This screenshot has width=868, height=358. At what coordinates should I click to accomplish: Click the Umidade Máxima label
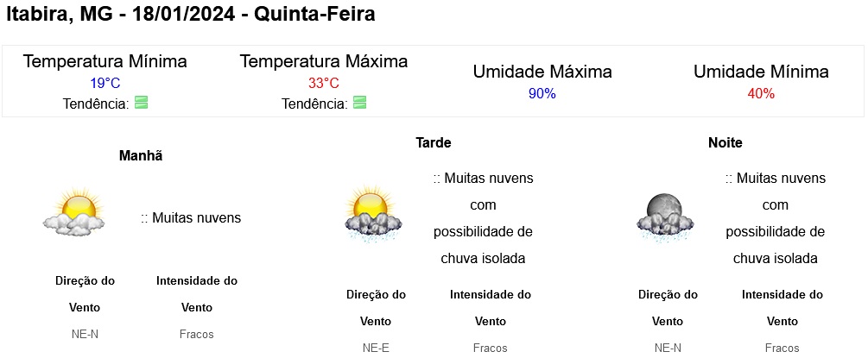(x=542, y=72)
